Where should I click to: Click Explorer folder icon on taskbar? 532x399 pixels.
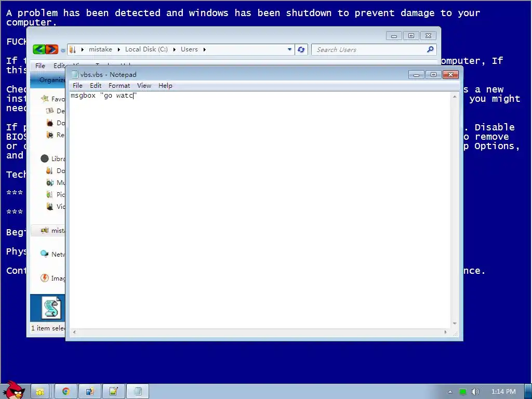[40, 392]
